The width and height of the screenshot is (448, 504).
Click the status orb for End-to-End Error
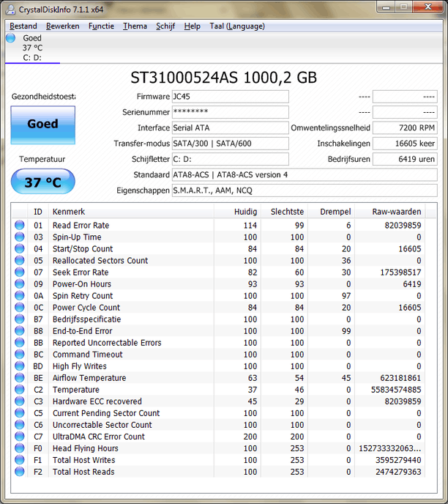(20, 331)
